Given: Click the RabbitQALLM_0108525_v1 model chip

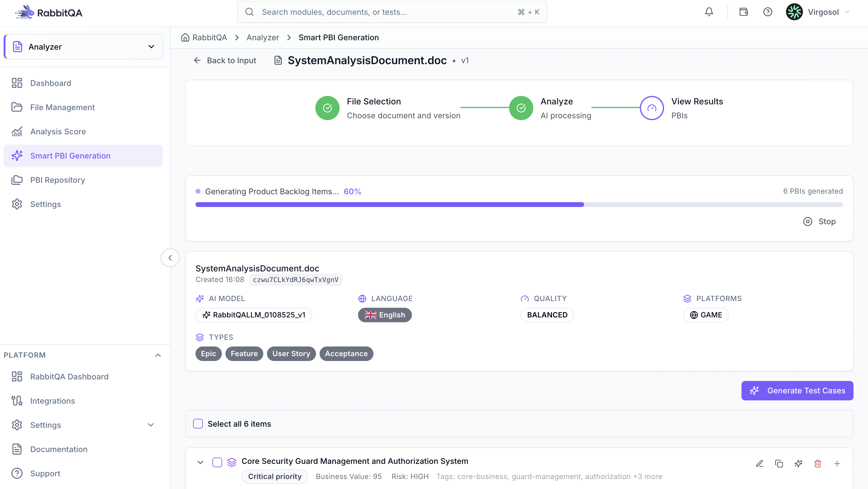Looking at the screenshot, I should pyautogui.click(x=253, y=315).
